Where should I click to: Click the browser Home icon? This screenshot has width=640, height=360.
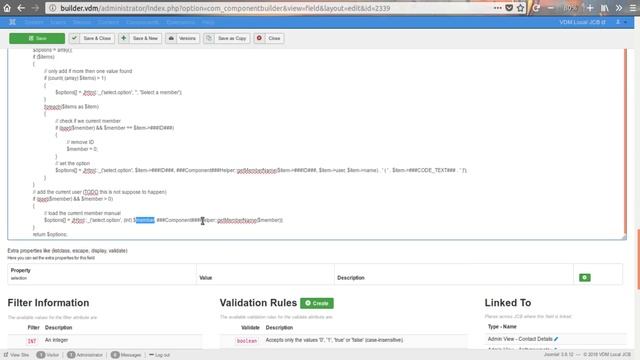click(7, 8)
